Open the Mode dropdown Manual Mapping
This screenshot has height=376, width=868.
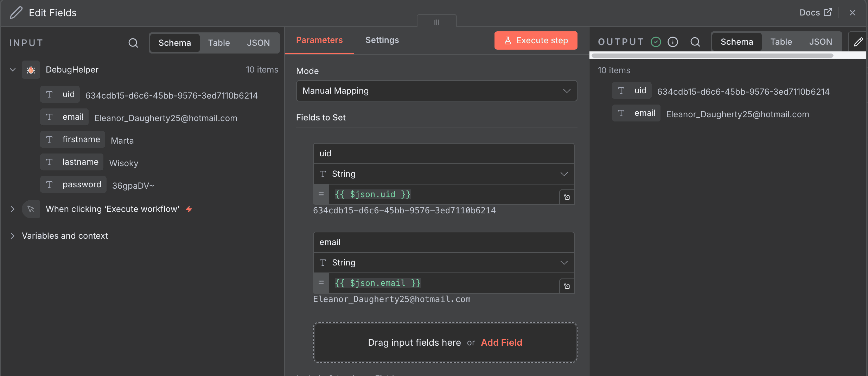click(x=436, y=91)
